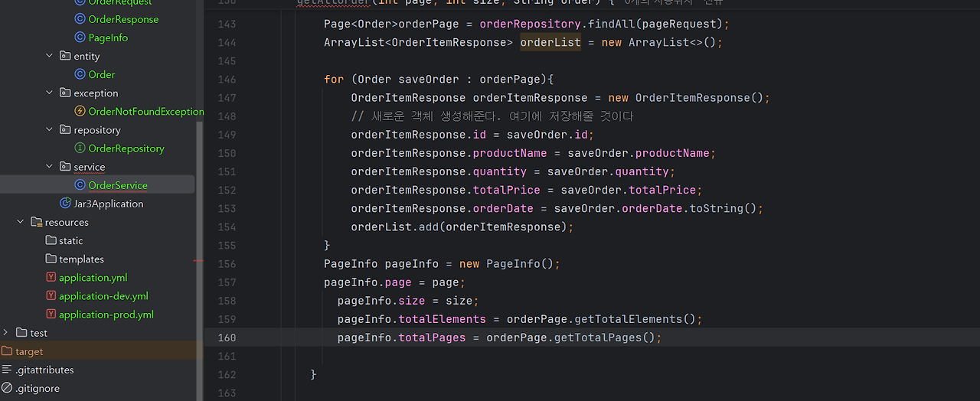Click line number 160 in gutter
Screen dimensions: 980x401
point(227,337)
